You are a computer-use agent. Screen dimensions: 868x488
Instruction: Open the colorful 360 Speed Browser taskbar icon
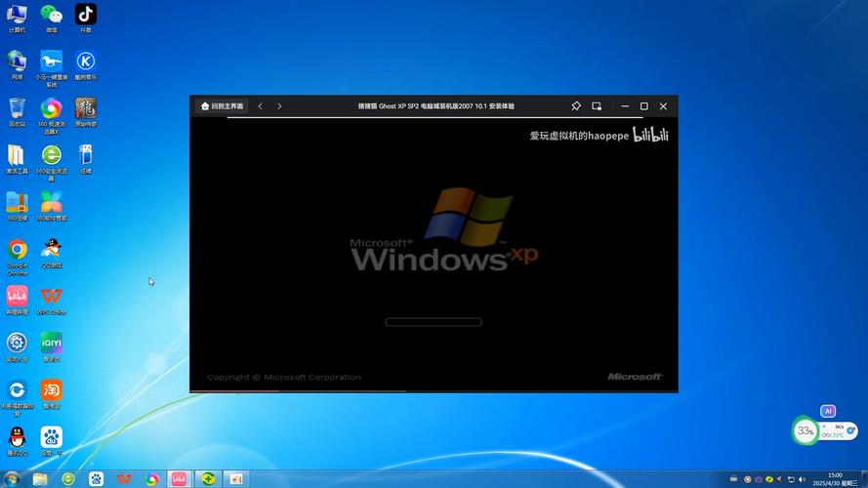point(151,479)
